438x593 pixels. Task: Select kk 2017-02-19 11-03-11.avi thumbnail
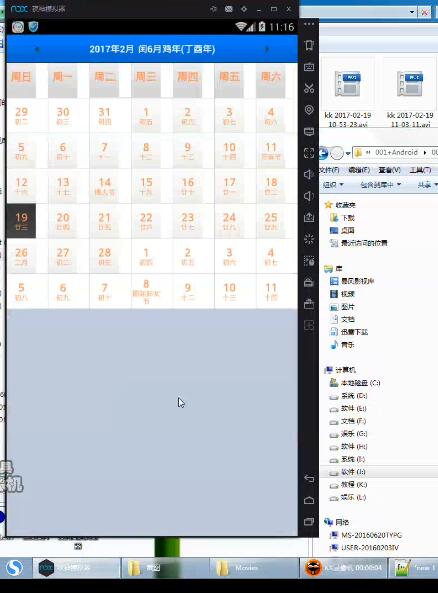(410, 93)
